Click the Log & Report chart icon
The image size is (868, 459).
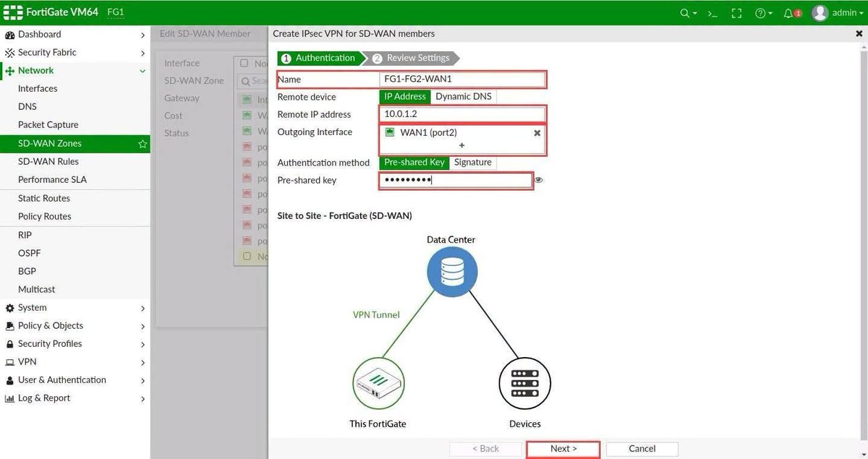10,398
